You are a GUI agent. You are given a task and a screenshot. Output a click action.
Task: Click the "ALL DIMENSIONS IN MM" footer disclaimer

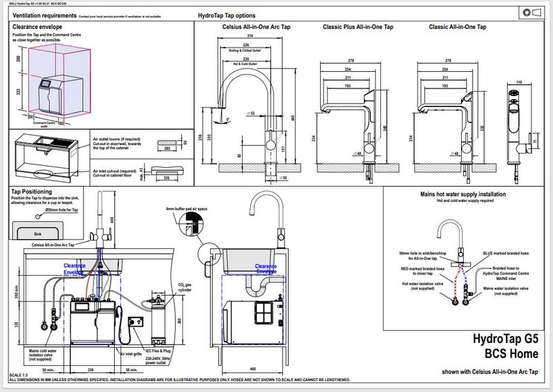(x=180, y=380)
